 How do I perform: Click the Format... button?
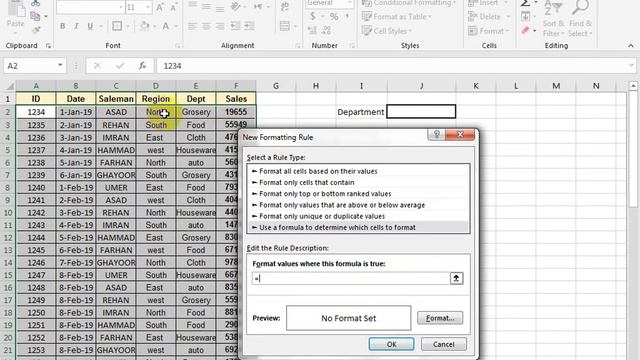tap(440, 318)
